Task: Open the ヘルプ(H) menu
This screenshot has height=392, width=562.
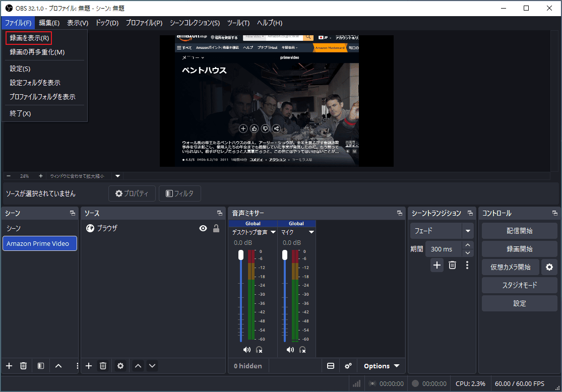Action: pos(270,23)
